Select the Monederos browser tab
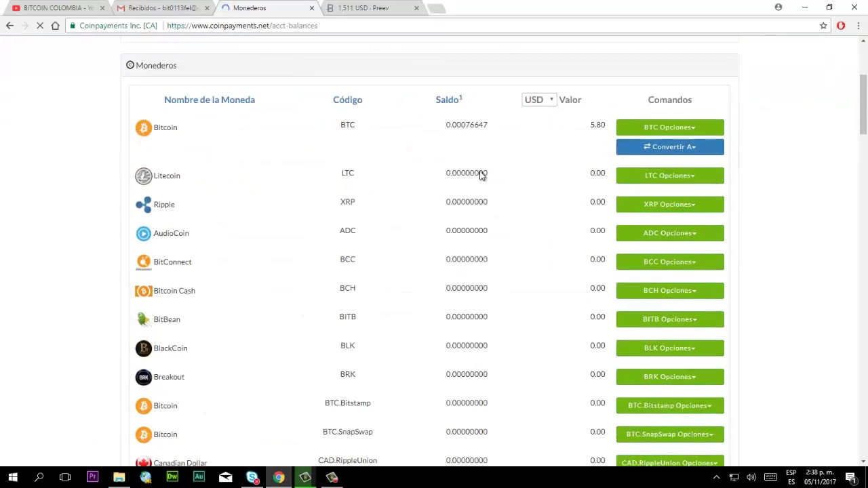The height and width of the screenshot is (488, 868). coord(264,8)
